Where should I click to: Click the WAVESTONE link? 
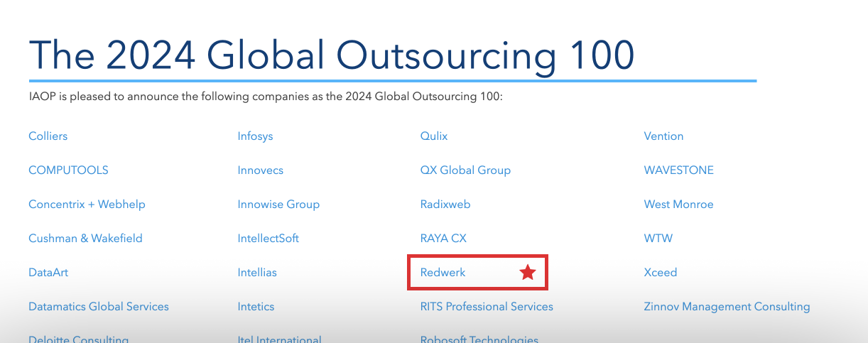(x=678, y=170)
